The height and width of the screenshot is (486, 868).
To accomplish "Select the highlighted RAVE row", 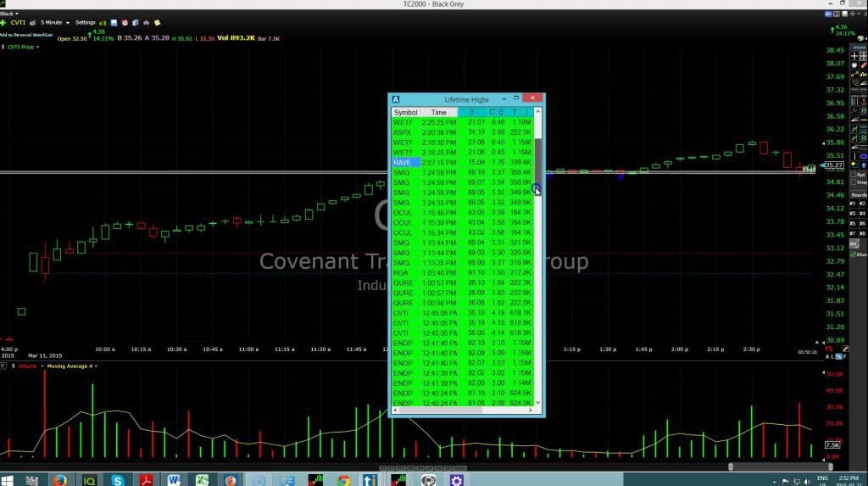I will 462,162.
